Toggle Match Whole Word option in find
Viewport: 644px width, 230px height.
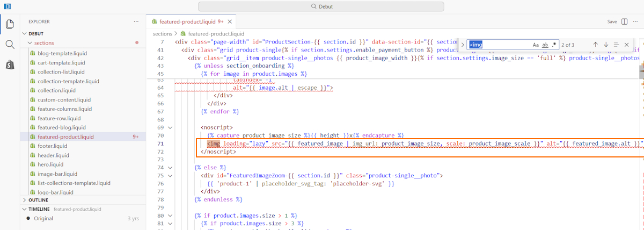pyautogui.click(x=545, y=45)
